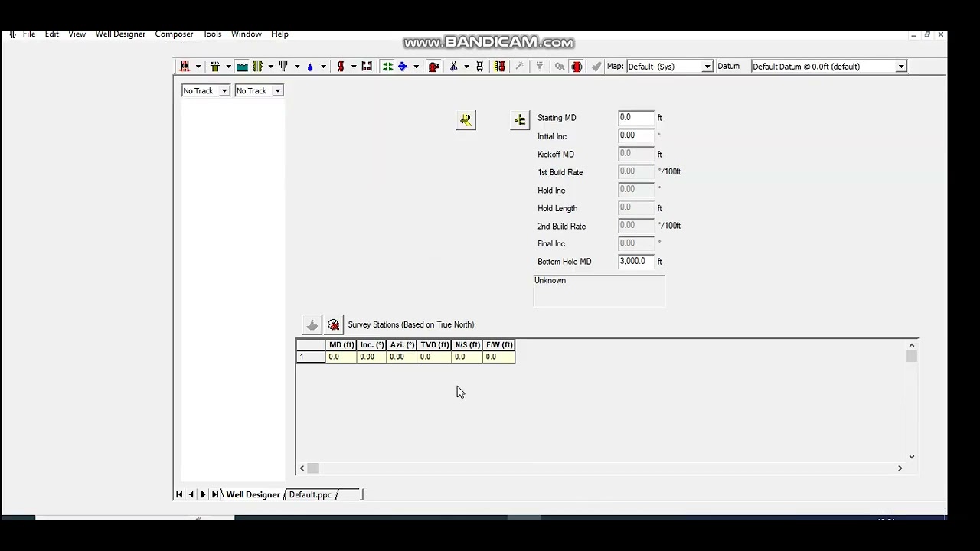Click the "E/W (ft)" column header
This screenshot has width=980, height=551.
tap(499, 345)
